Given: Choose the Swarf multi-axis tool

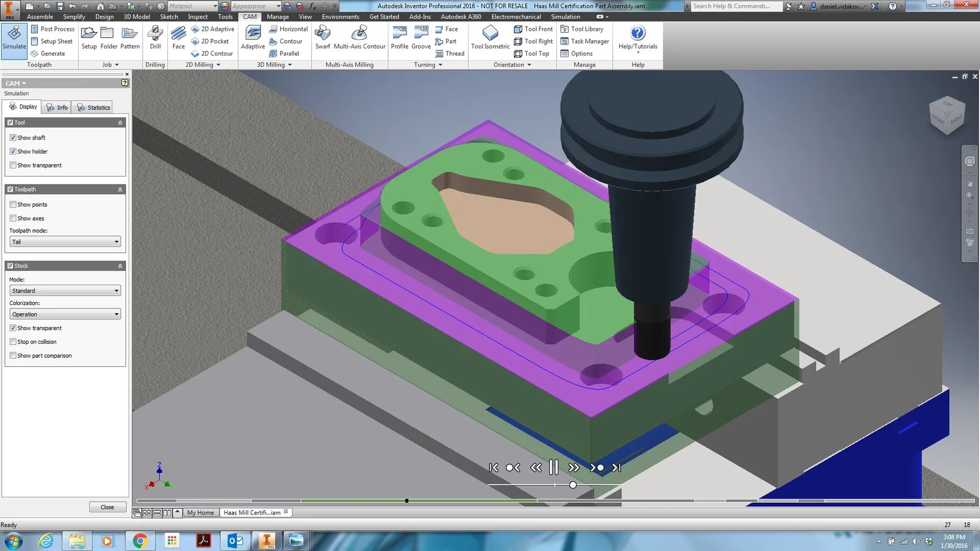Looking at the screenshot, I should tap(323, 38).
